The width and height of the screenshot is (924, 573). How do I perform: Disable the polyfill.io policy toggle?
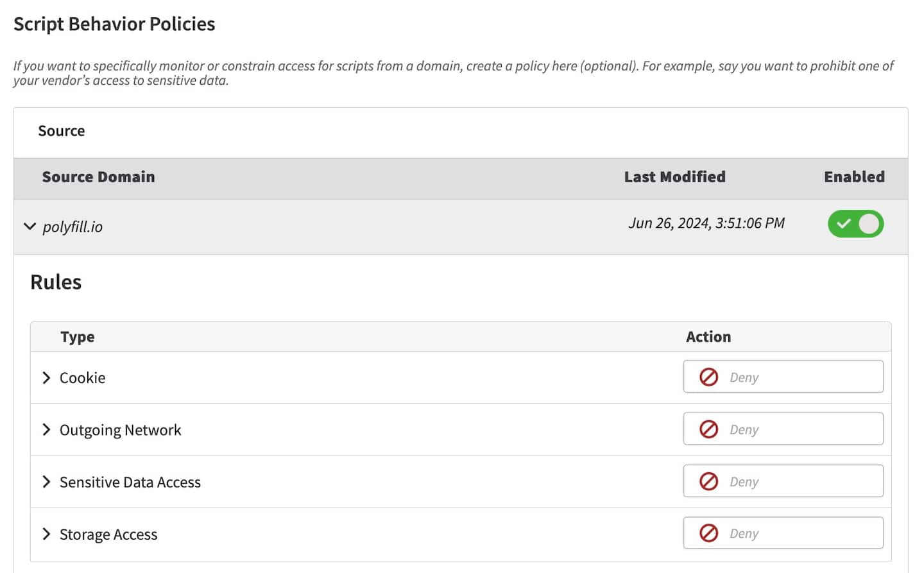[x=855, y=224]
